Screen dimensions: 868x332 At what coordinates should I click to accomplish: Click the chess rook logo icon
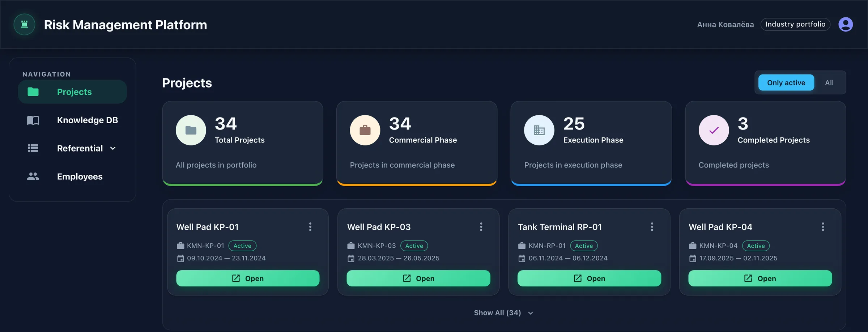(x=24, y=25)
